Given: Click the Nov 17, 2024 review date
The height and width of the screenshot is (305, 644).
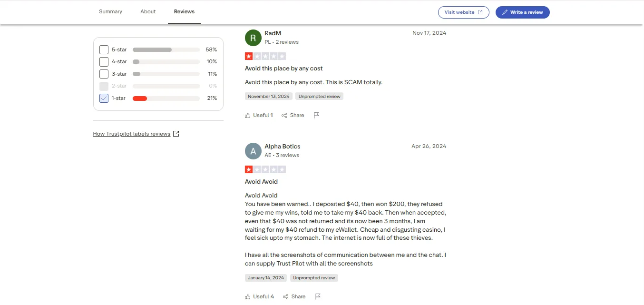Looking at the screenshot, I should click(429, 33).
